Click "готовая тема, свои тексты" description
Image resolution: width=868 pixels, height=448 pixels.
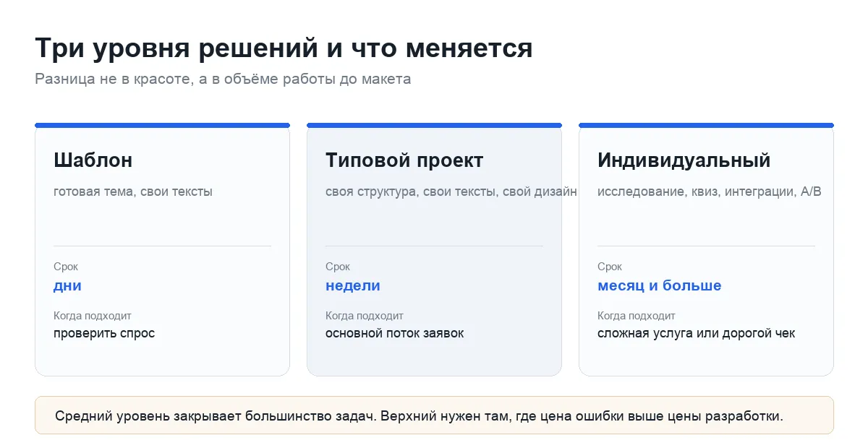(133, 191)
